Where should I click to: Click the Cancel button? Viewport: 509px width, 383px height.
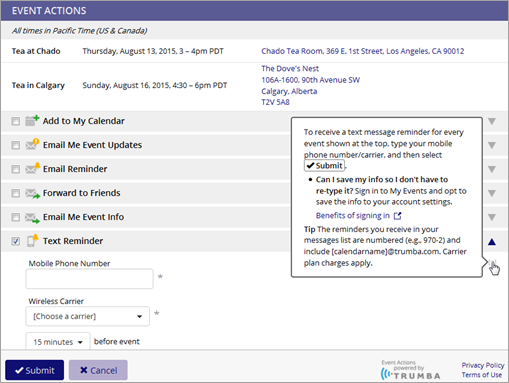98,370
